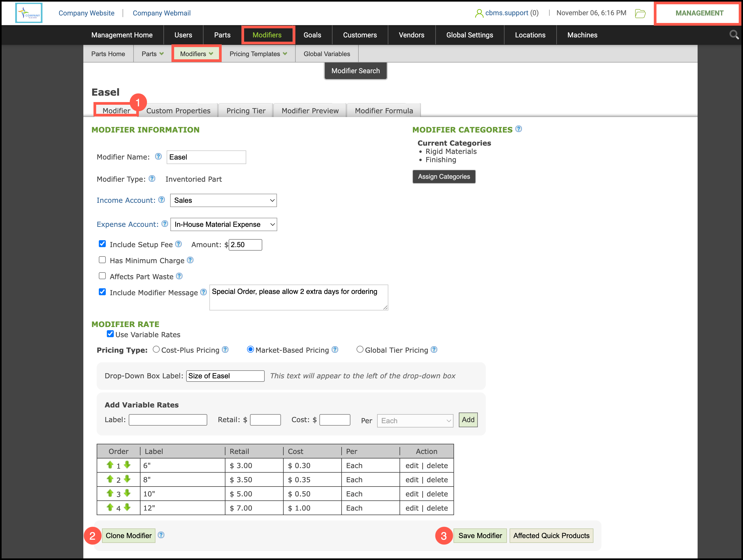Click help icon next to Clone Modifier
743x560 pixels.
point(161,535)
